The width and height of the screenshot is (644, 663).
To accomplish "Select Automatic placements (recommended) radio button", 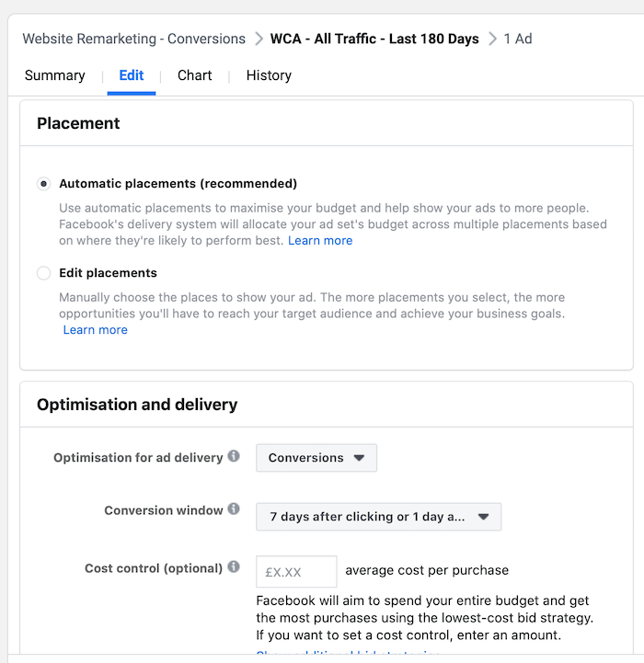I will (x=43, y=184).
